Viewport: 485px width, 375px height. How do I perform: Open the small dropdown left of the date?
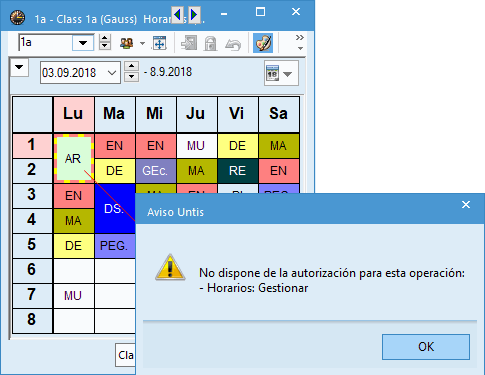(19, 67)
